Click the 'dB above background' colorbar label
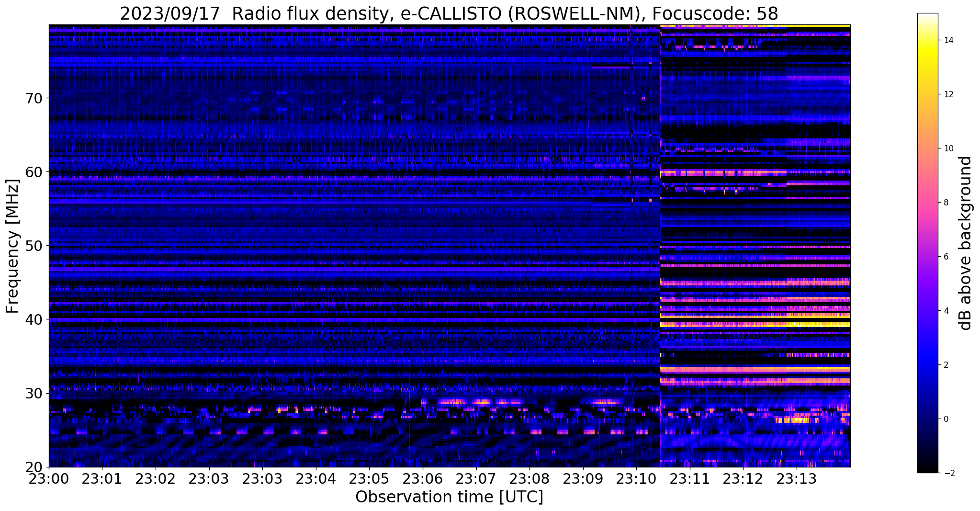Viewport: 980px width, 511px height. 966,243
